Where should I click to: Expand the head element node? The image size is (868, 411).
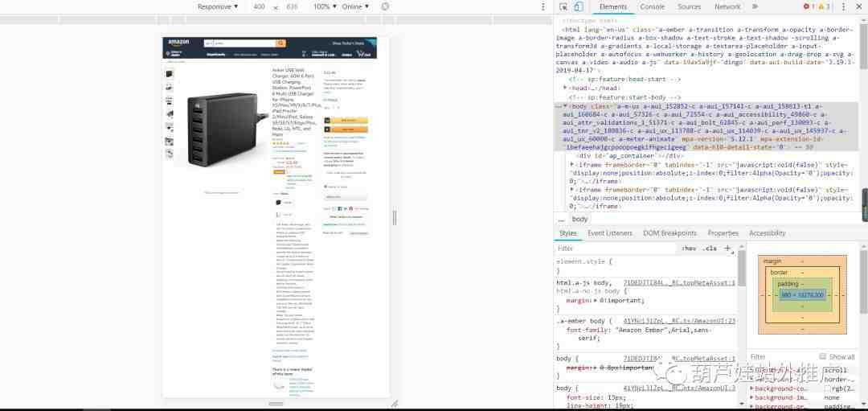point(565,88)
